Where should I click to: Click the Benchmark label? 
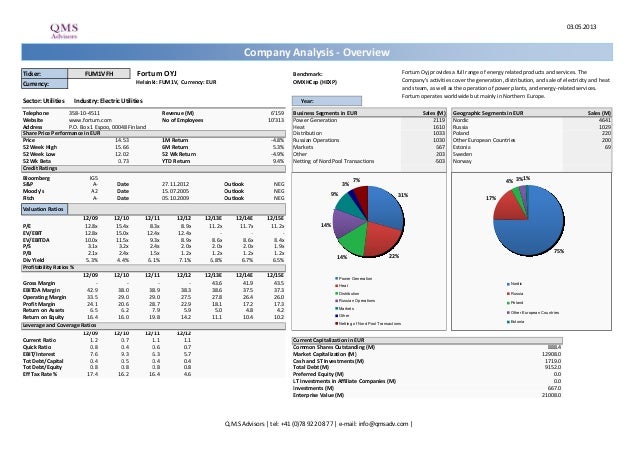click(x=308, y=74)
